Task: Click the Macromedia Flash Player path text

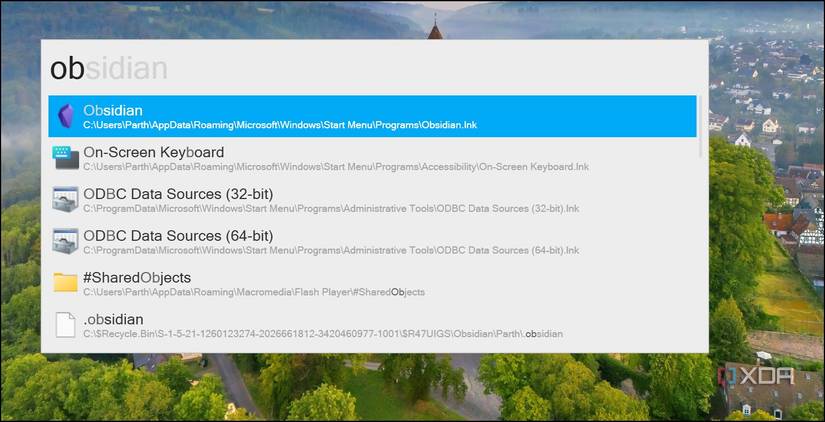Action: (x=254, y=292)
